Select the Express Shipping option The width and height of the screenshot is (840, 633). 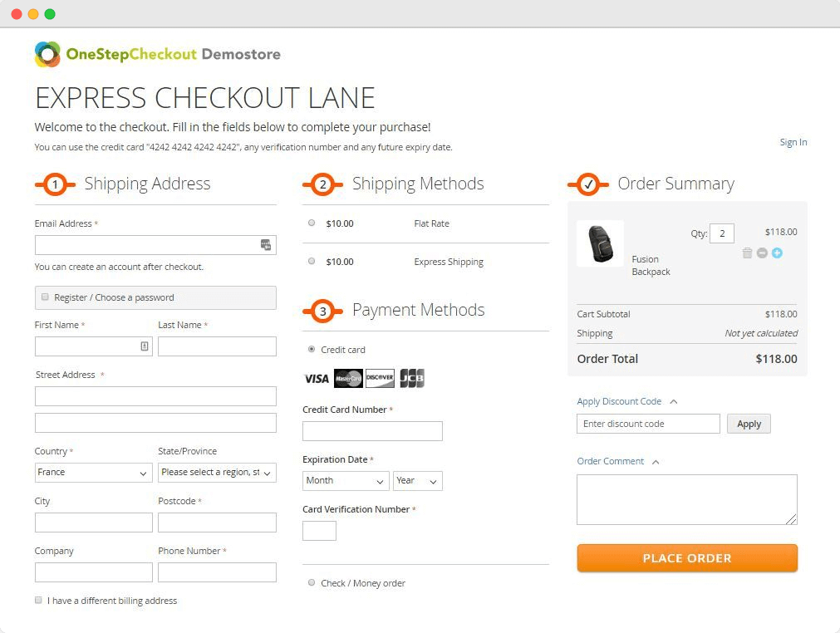point(312,261)
